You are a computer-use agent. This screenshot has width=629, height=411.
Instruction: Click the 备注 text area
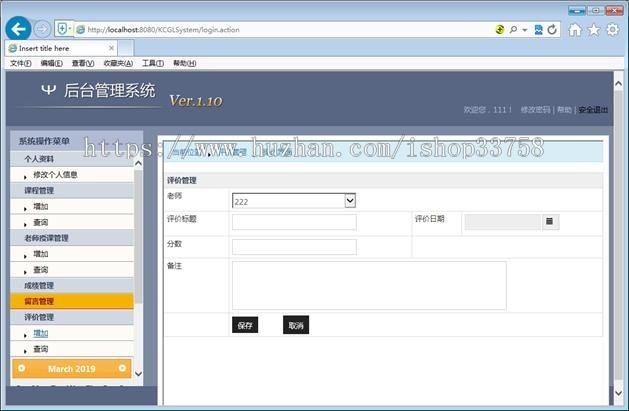click(x=369, y=285)
